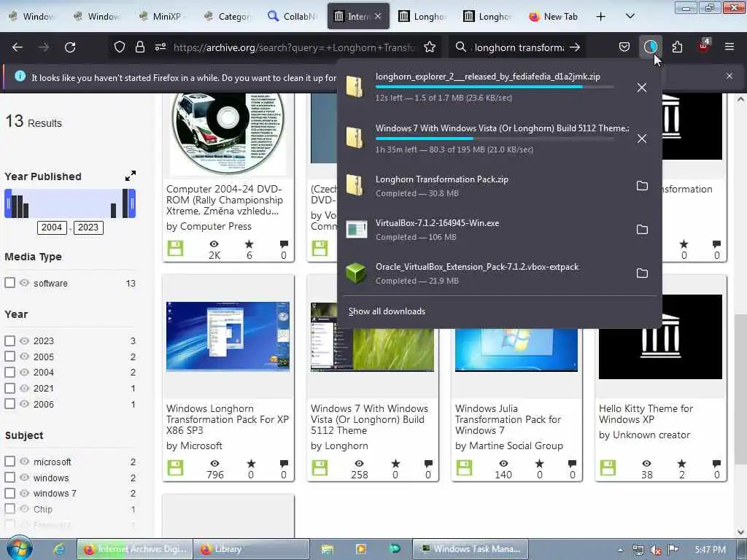Check the 2006 year filter
The height and width of the screenshot is (560, 747).
[x=10, y=404]
